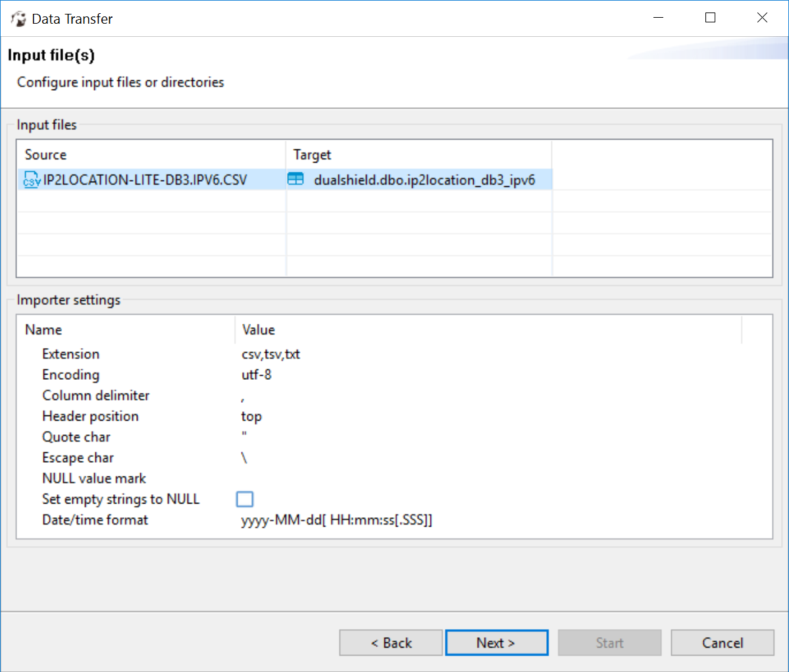Open the Header position value top
Screen dimensions: 789x672
point(251,417)
